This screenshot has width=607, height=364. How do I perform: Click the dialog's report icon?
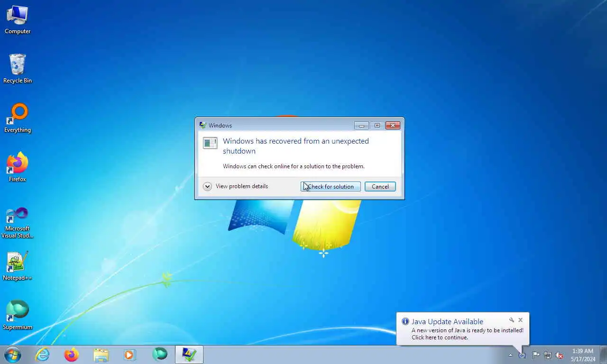210,143
